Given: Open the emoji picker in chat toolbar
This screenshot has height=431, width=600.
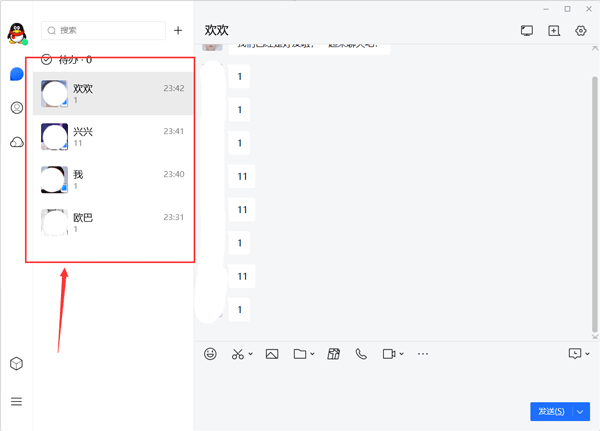Looking at the screenshot, I should [x=211, y=354].
